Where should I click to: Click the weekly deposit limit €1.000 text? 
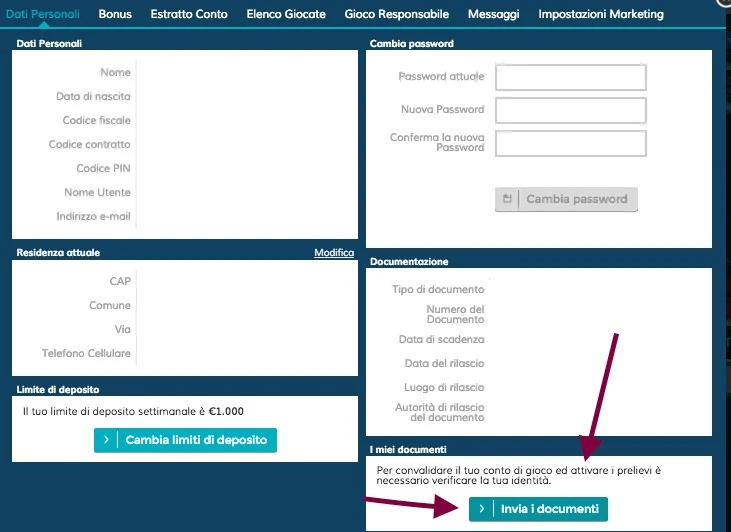coord(133,411)
